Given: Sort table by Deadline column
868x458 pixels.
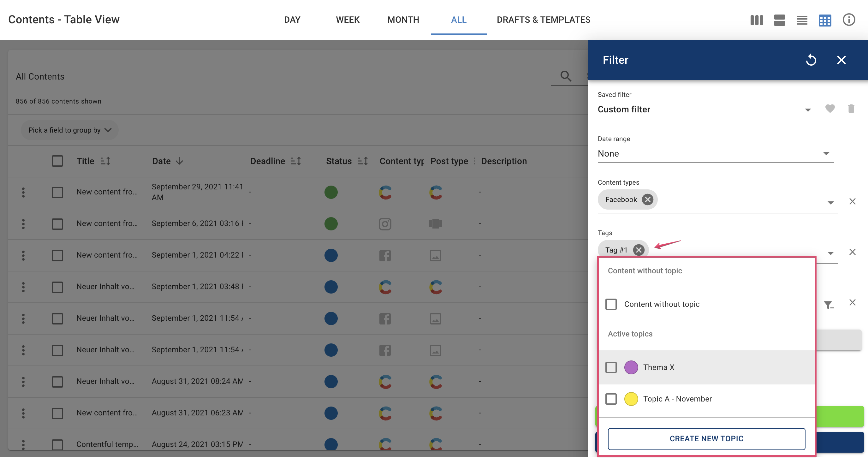Looking at the screenshot, I should click(x=295, y=161).
